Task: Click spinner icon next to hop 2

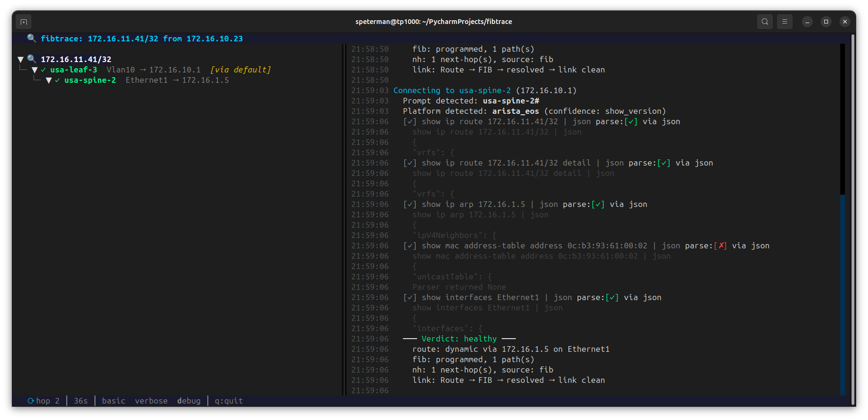Action: pyautogui.click(x=31, y=401)
